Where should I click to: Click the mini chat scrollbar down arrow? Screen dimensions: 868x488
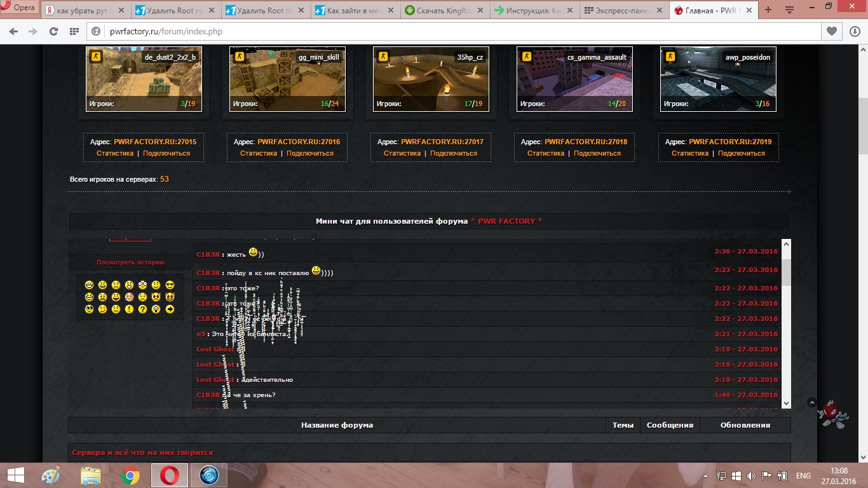point(786,403)
